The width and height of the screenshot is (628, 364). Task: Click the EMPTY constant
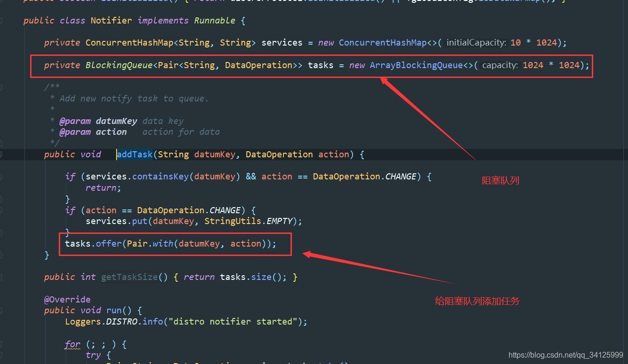(280, 221)
